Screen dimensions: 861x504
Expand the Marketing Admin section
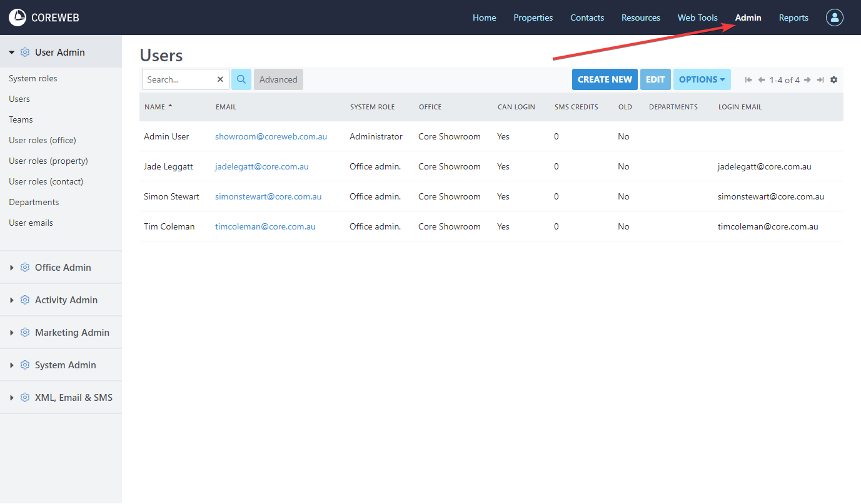coord(72,332)
